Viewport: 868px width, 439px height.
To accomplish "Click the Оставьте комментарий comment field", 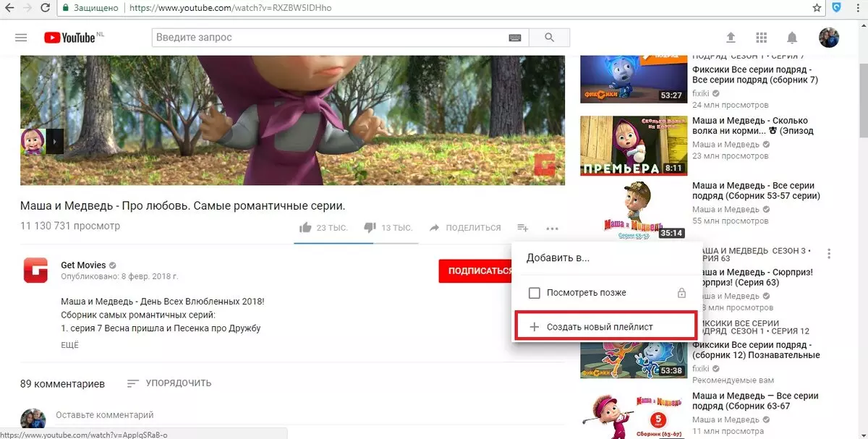I will pos(105,416).
